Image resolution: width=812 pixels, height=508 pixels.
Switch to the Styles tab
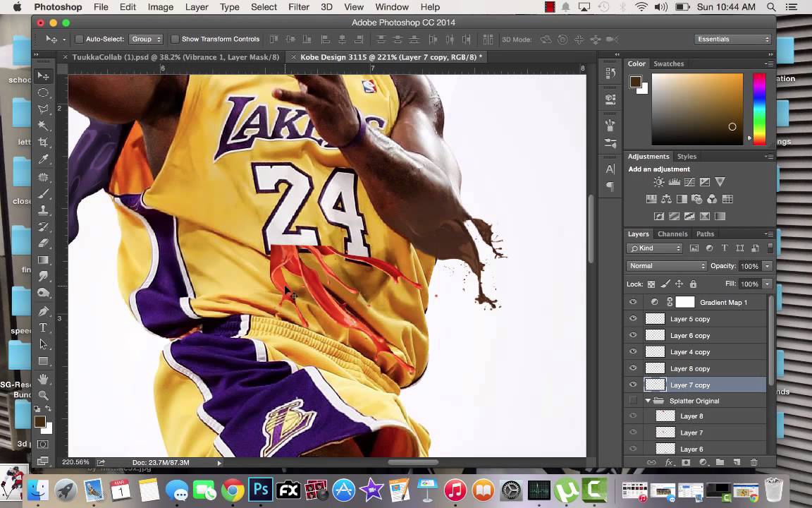687,157
